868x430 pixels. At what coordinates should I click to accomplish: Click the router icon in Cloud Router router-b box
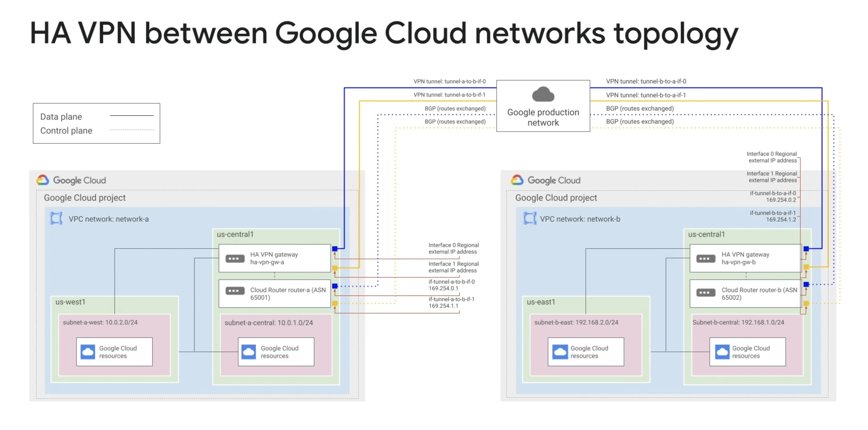[x=706, y=292]
